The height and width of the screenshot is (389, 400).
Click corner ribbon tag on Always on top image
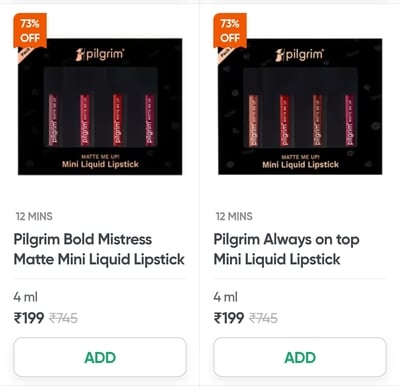click(x=225, y=55)
